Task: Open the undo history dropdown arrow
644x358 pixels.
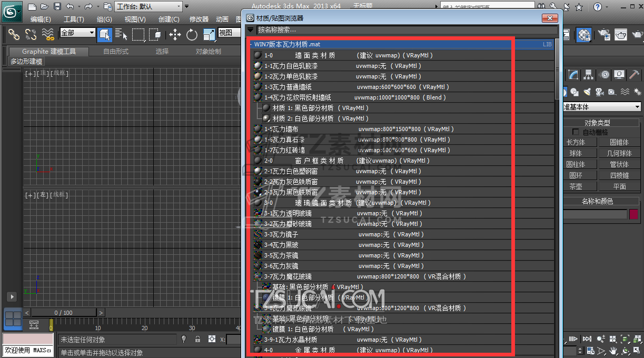Action: (78, 7)
